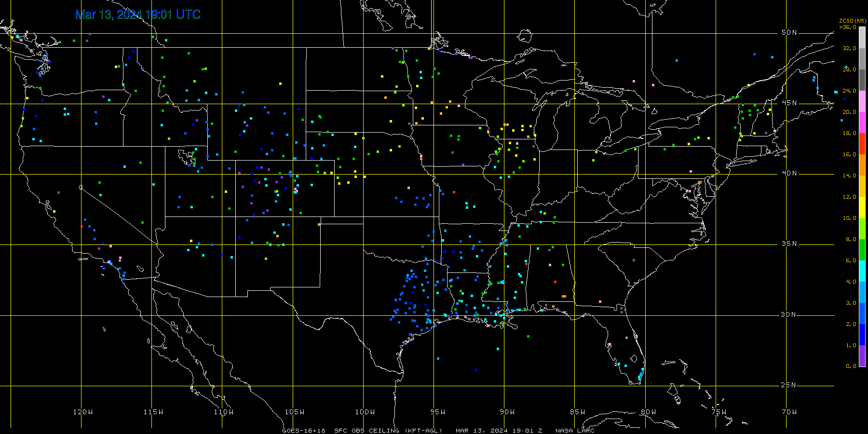The width and height of the screenshot is (868, 434).
Task: Click the '2.0' legend value
Action: 851,324
